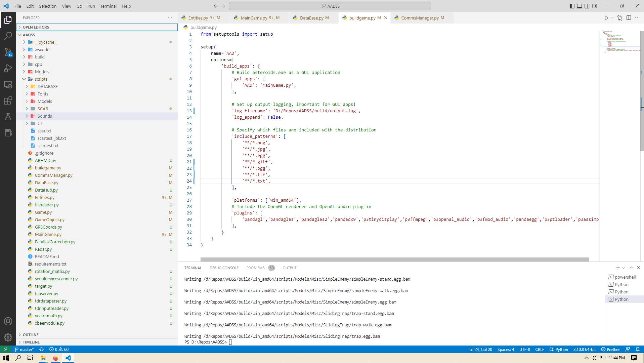644x363 pixels.
Task: Click the Accounts icon above settings
Action: pyautogui.click(x=8, y=321)
